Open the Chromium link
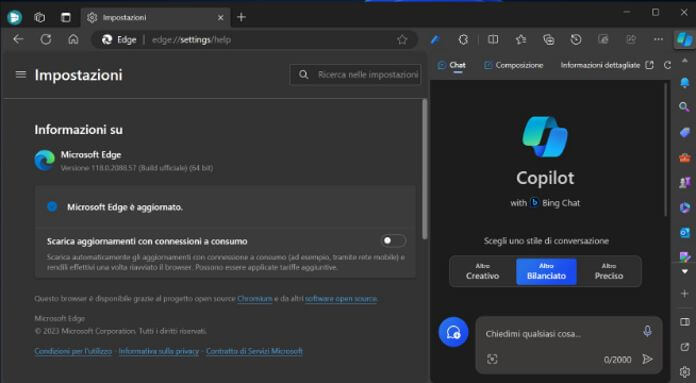The width and height of the screenshot is (696, 383). click(x=255, y=299)
